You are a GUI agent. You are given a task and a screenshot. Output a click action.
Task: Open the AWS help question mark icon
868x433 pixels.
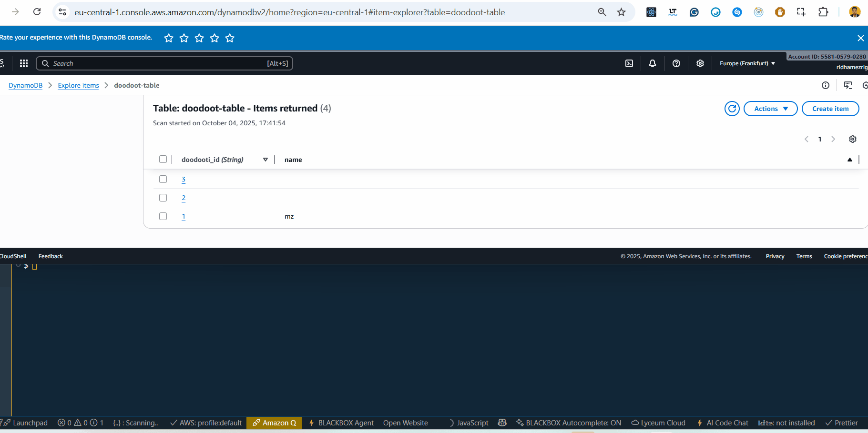[x=676, y=63]
